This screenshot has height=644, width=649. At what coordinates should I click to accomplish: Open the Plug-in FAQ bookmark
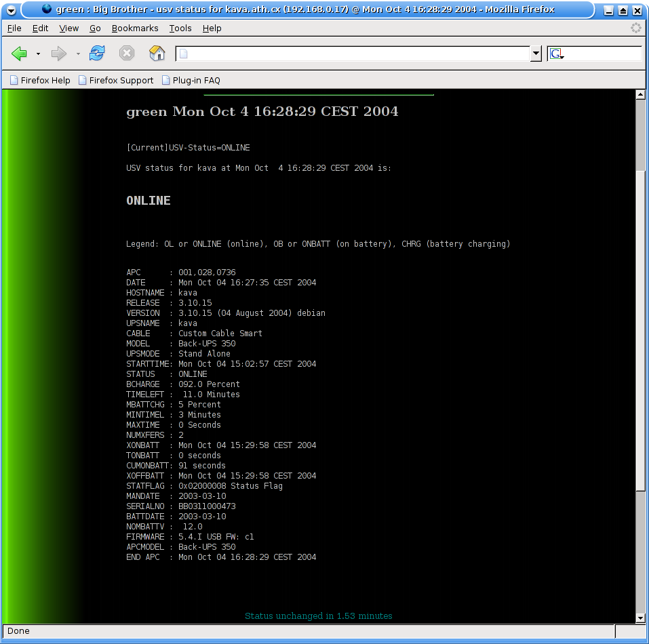191,80
